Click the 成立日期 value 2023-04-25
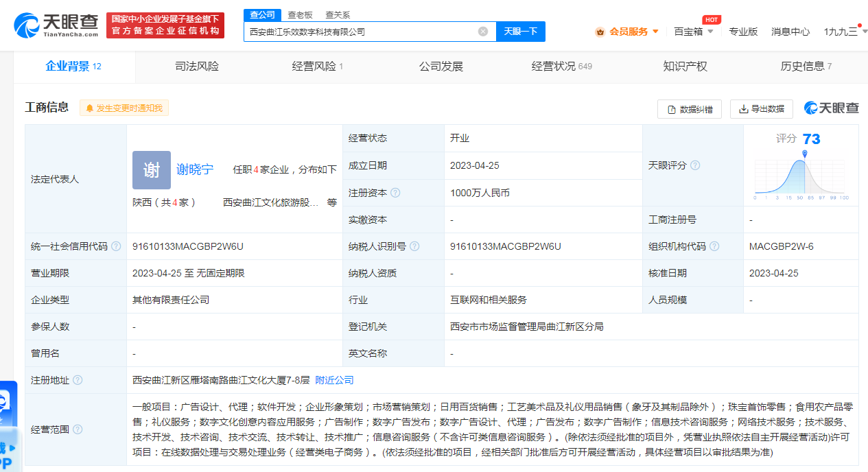Viewport: 868px width, 472px height. (x=475, y=165)
